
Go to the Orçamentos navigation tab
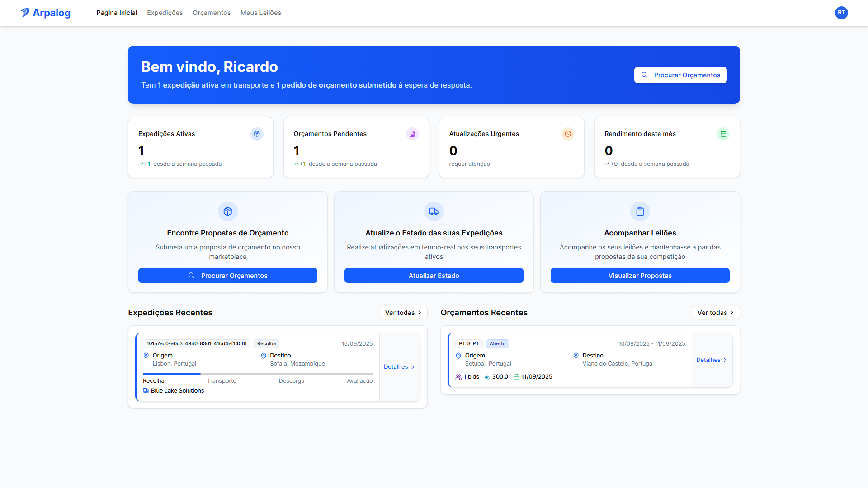(212, 13)
